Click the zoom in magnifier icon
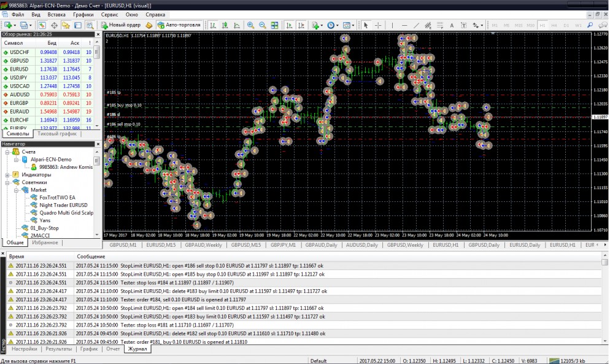 pyautogui.click(x=250, y=25)
